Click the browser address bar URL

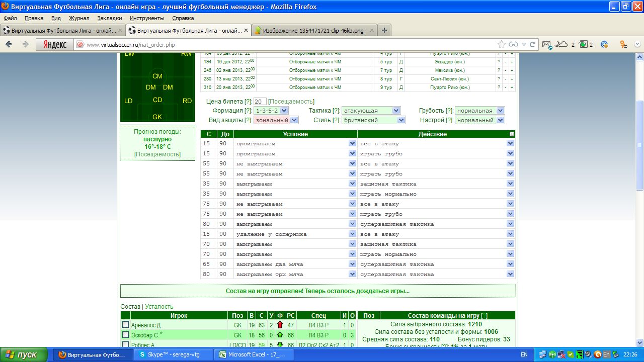coord(131,45)
